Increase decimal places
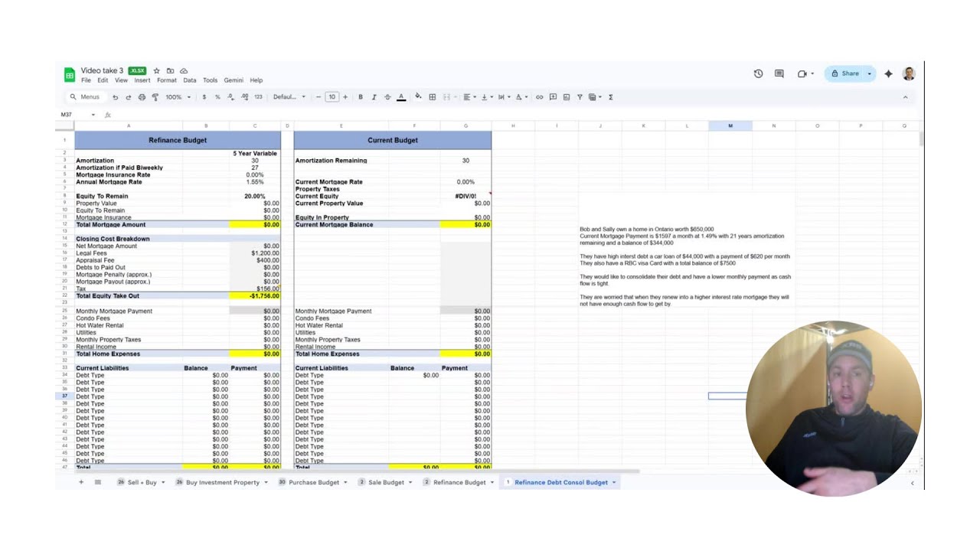 [244, 97]
